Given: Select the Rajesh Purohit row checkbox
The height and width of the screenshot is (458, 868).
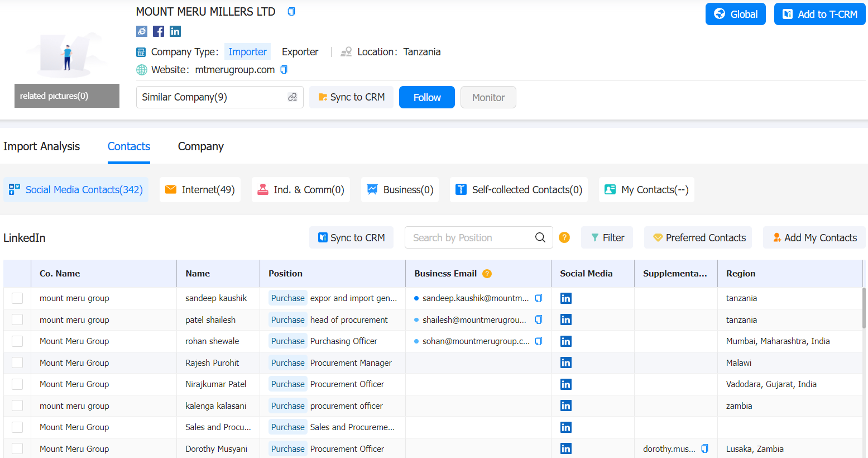Looking at the screenshot, I should click(x=17, y=362).
